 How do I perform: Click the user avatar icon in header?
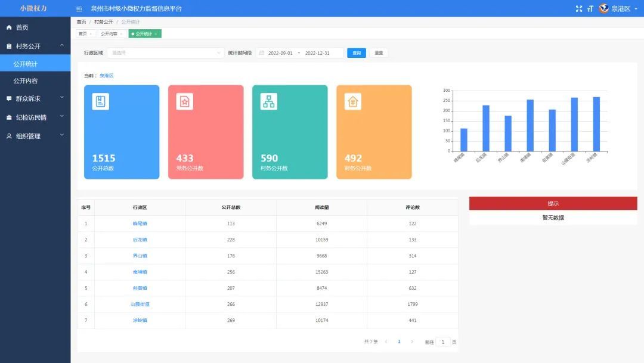point(603,9)
